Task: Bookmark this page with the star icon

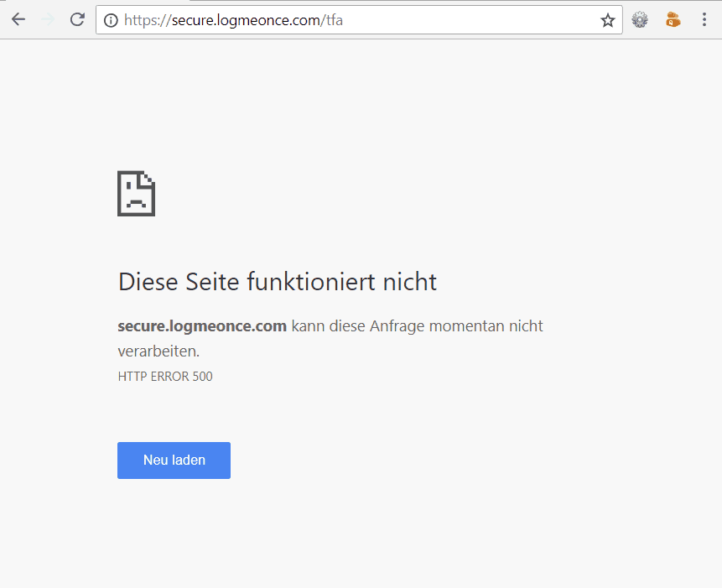Action: click(607, 20)
